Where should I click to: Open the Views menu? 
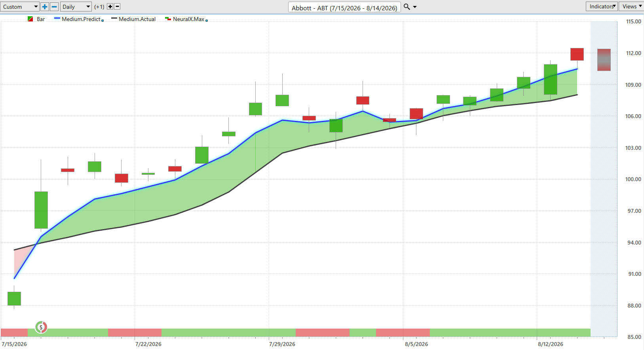[x=631, y=6]
